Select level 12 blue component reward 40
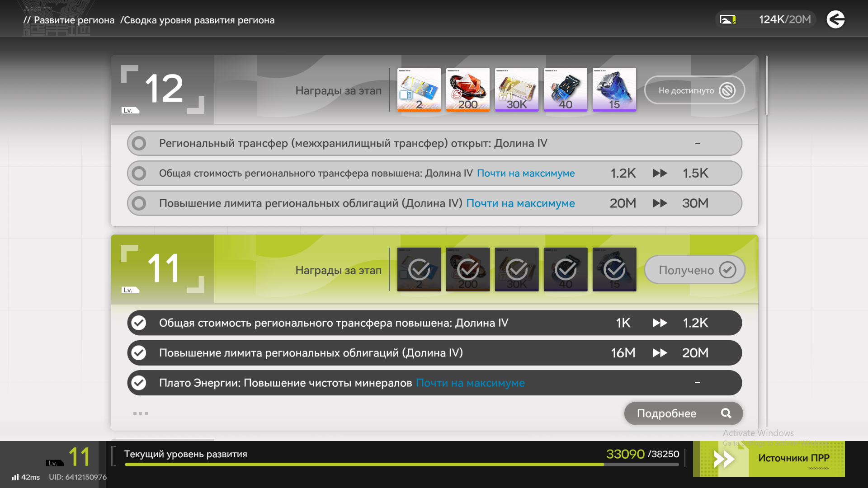 [x=565, y=89]
